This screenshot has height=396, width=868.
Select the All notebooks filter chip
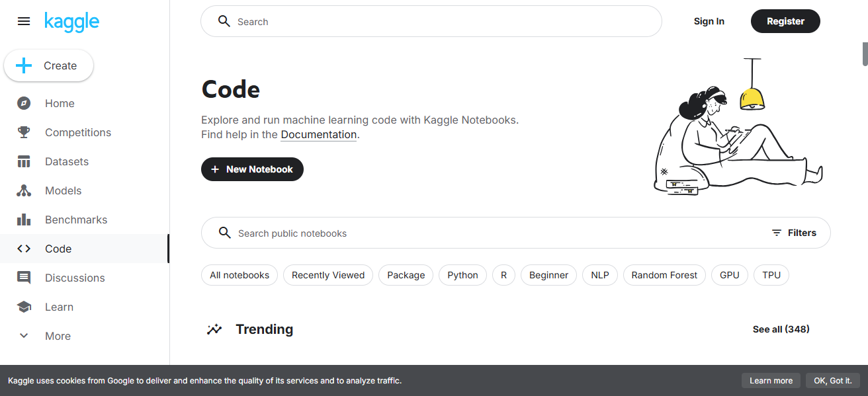click(239, 275)
